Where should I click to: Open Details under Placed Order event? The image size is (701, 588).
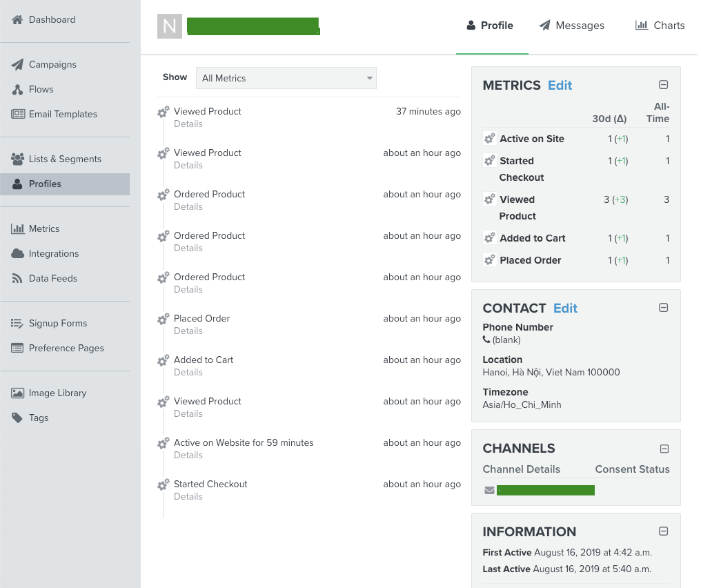(x=188, y=331)
